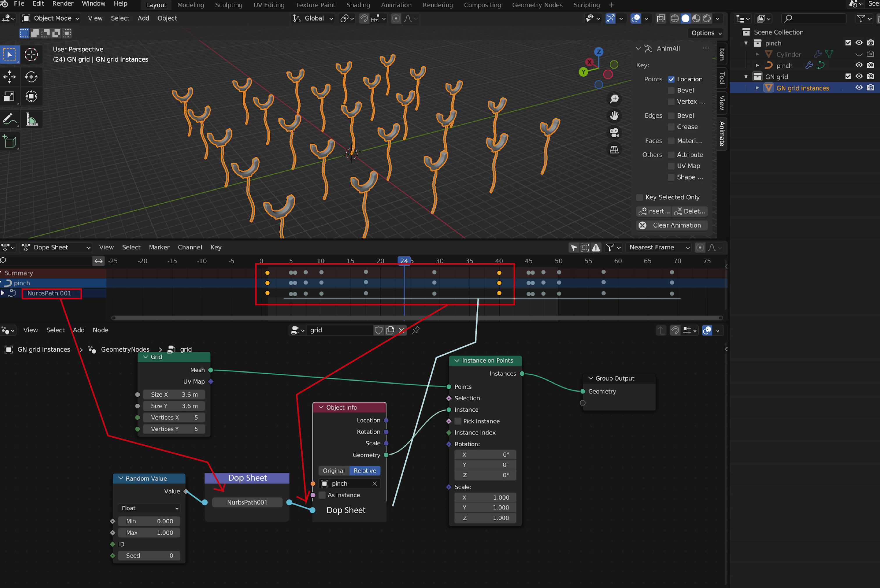Collapse the AnimAll panel
880x588 pixels.
coord(638,48)
